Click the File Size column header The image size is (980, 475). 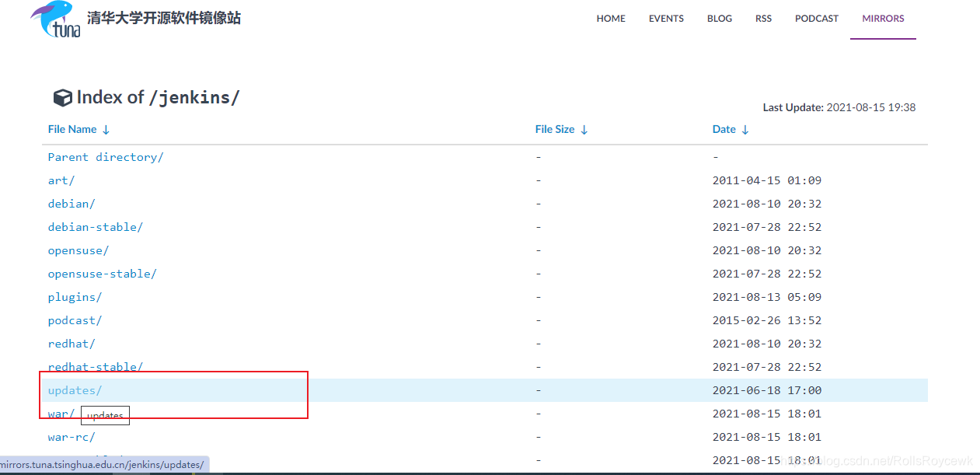click(555, 130)
